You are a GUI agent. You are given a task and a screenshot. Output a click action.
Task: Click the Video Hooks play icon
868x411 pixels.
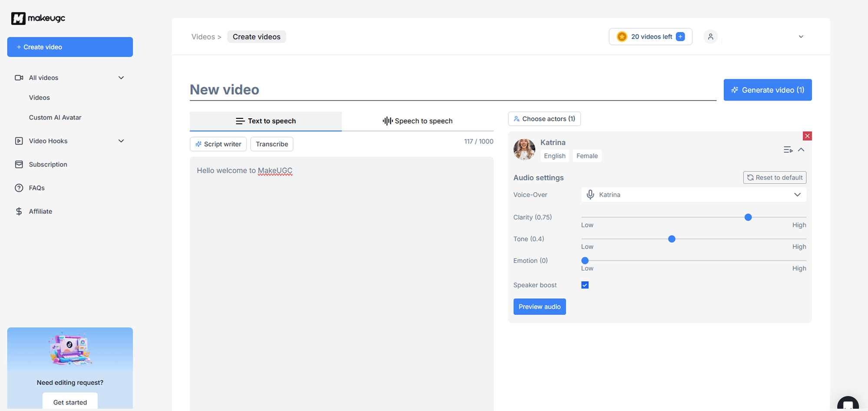pos(19,141)
